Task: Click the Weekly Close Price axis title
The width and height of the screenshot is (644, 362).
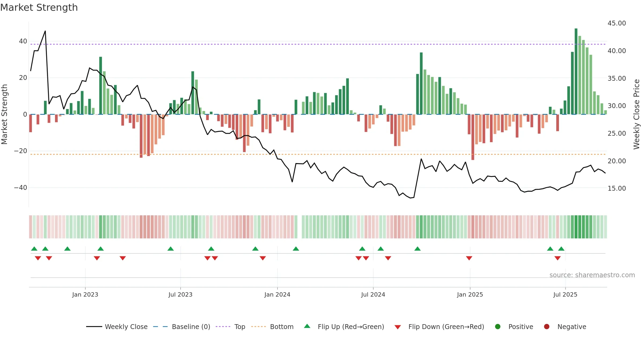Action: click(636, 114)
